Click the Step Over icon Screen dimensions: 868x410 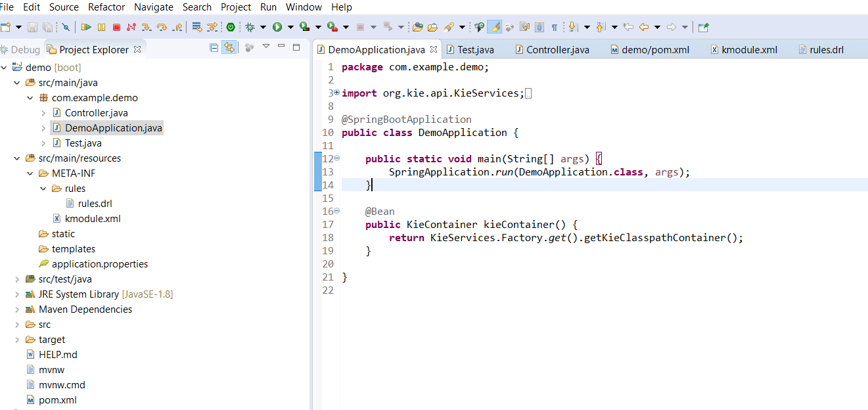point(162,26)
